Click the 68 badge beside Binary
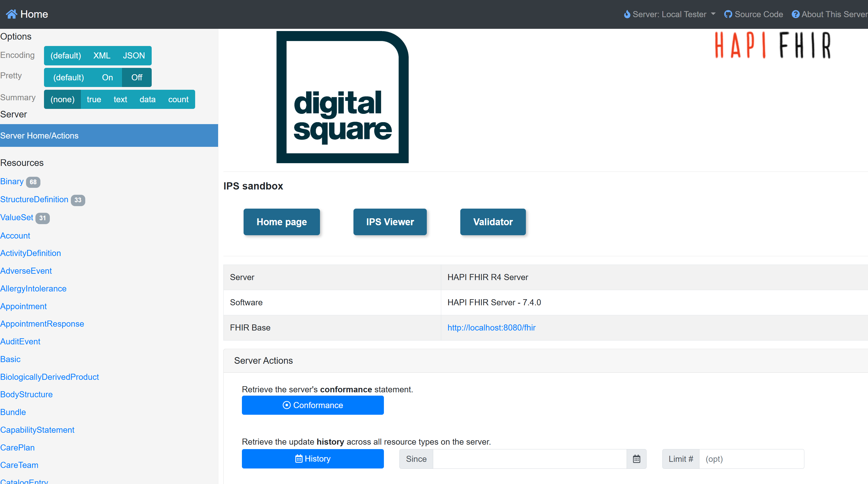 point(33,182)
